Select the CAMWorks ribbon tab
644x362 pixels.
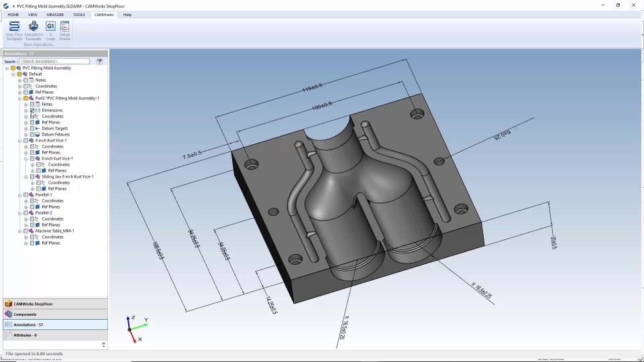click(x=104, y=15)
